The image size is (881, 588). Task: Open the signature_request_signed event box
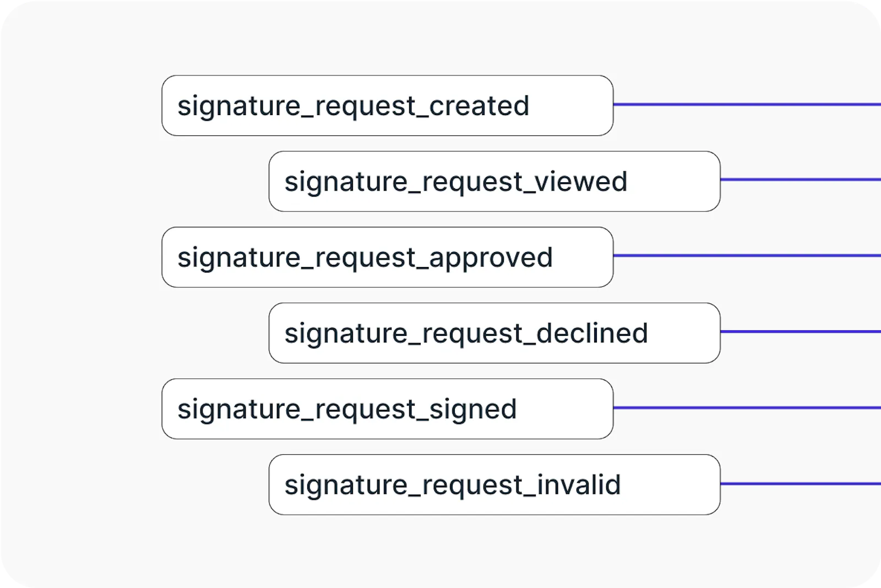387,409
